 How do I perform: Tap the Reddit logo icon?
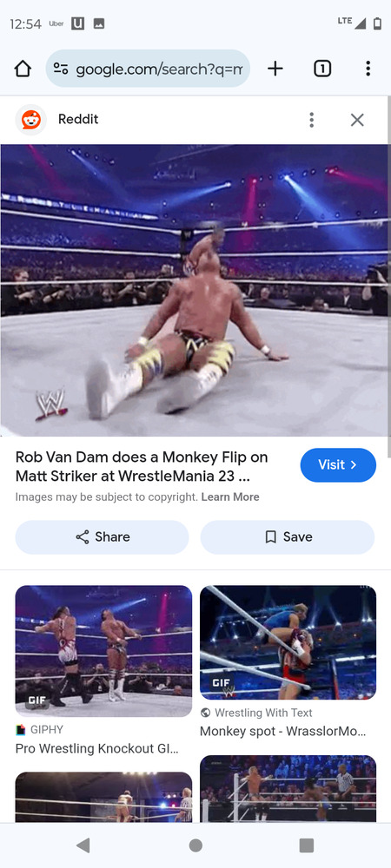point(31,120)
